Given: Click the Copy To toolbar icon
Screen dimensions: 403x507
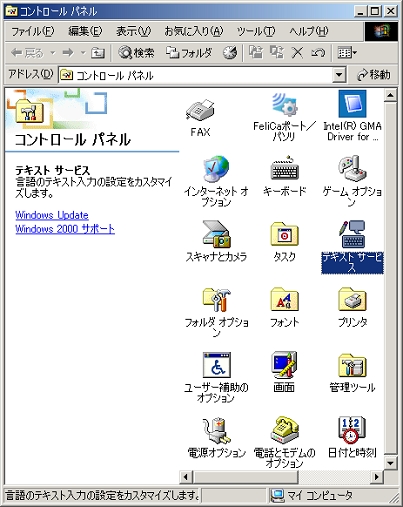Looking at the screenshot, I should (x=277, y=53).
